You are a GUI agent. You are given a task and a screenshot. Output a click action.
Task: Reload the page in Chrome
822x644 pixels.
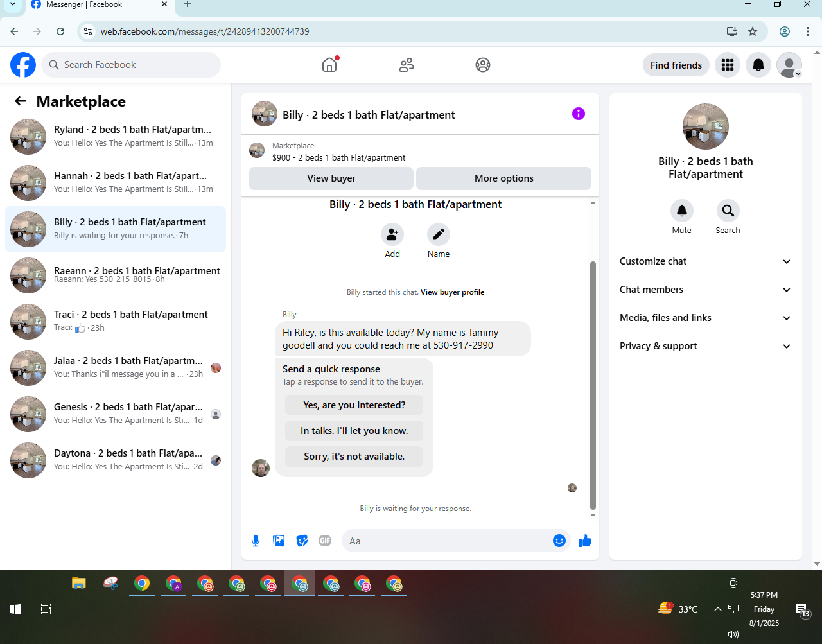pyautogui.click(x=60, y=31)
